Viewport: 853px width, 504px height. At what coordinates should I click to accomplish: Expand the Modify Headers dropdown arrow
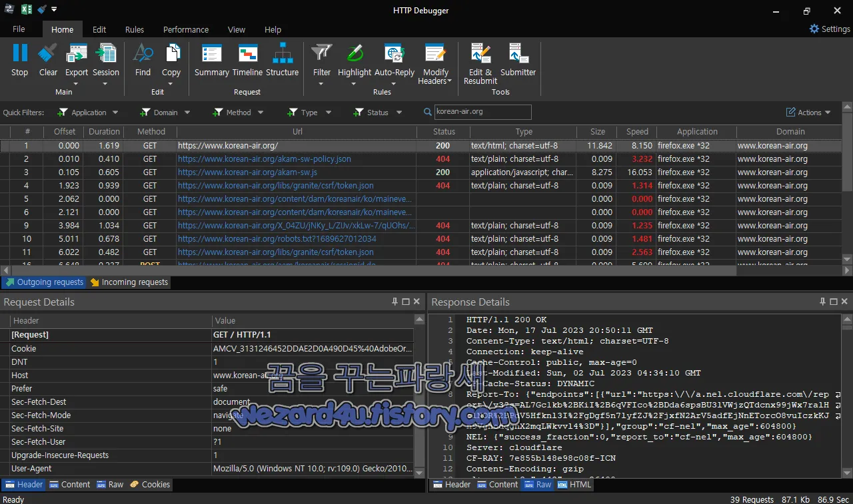449,81
